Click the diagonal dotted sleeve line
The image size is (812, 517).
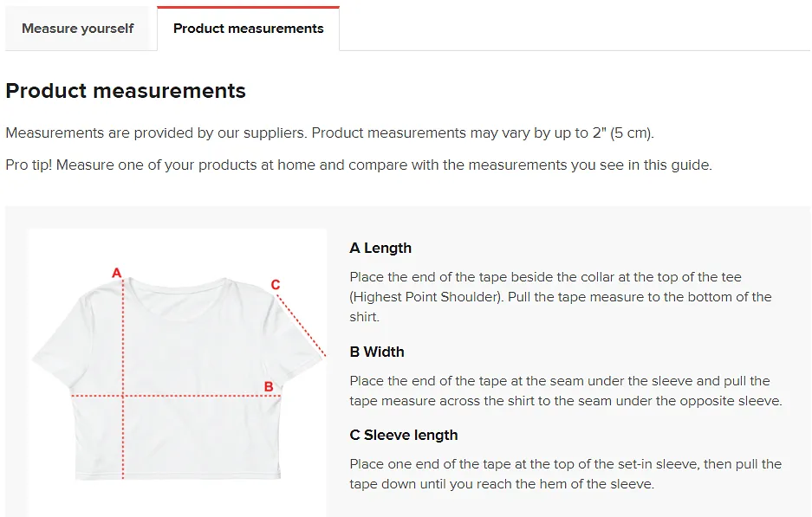click(302, 326)
